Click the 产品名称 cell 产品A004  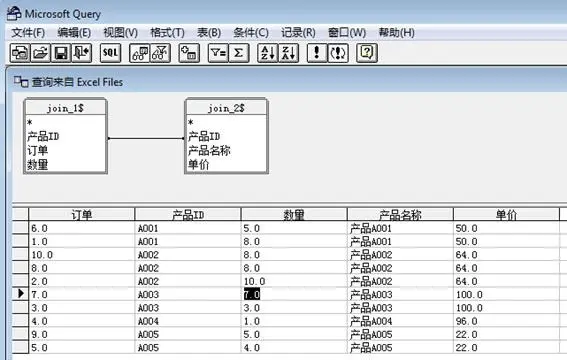tap(400, 321)
